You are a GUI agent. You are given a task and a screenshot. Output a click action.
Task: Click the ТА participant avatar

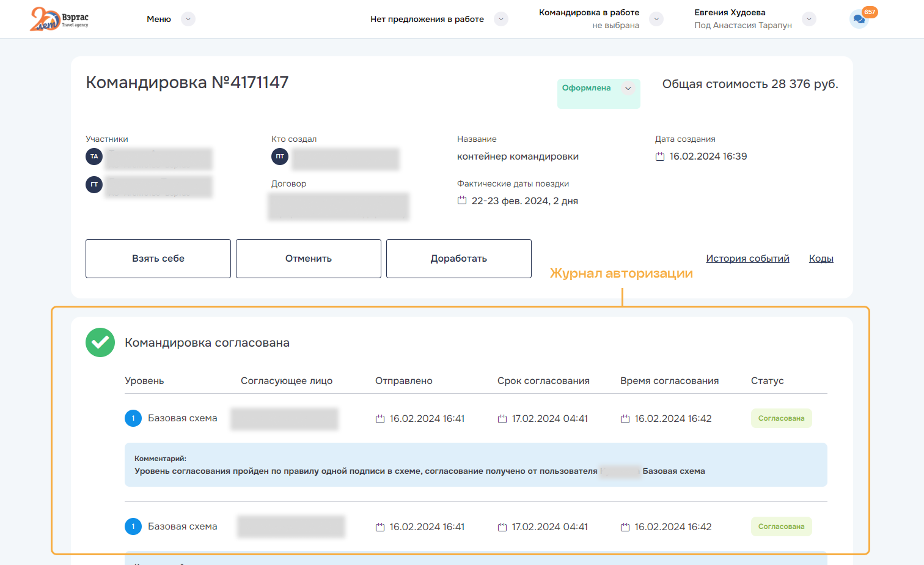coord(94,157)
